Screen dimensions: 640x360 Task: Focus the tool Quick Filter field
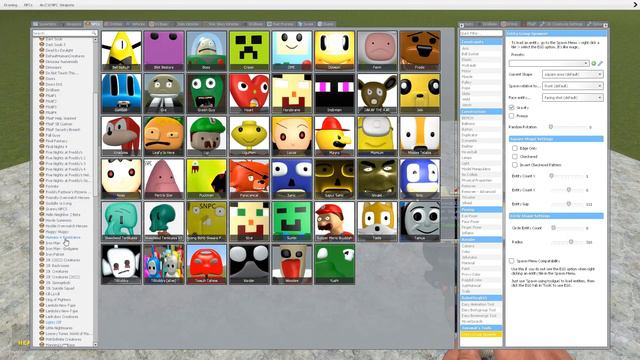[481, 33]
